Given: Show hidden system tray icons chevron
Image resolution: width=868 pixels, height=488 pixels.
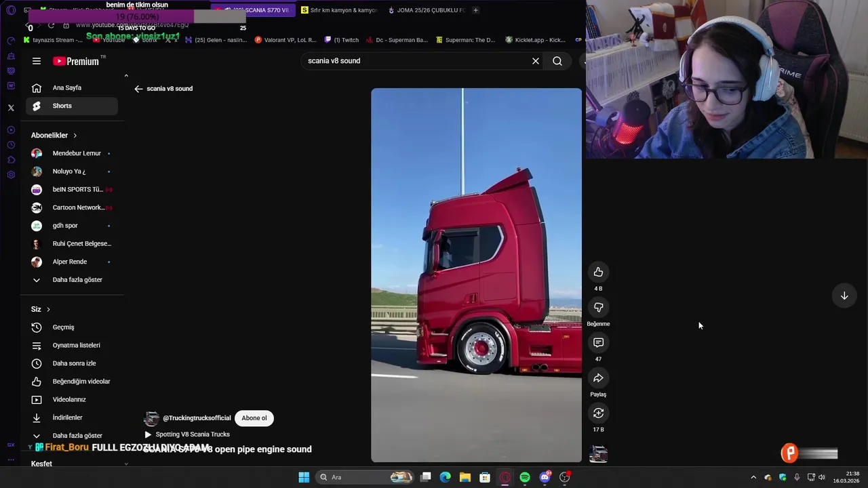Looking at the screenshot, I should tap(753, 477).
